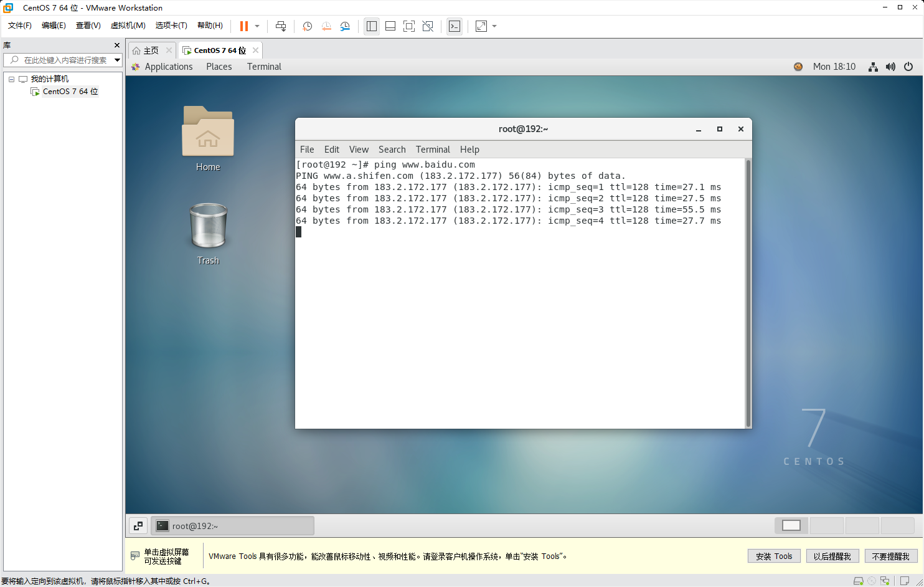Open the terminal window's Search menu
The width and height of the screenshot is (924, 587).
[x=392, y=150]
